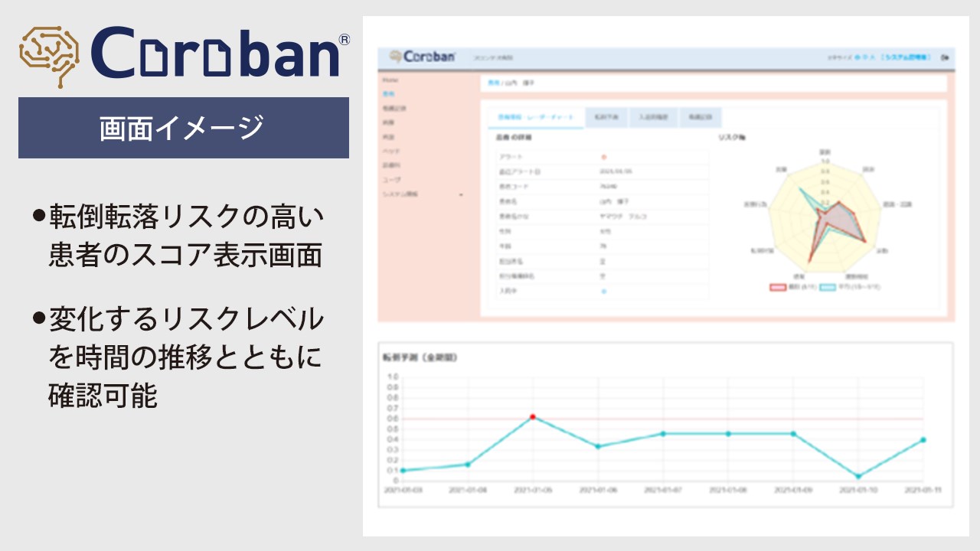Switch to the 入退院履歴 tab
The width and height of the screenshot is (980, 551).
654,118
